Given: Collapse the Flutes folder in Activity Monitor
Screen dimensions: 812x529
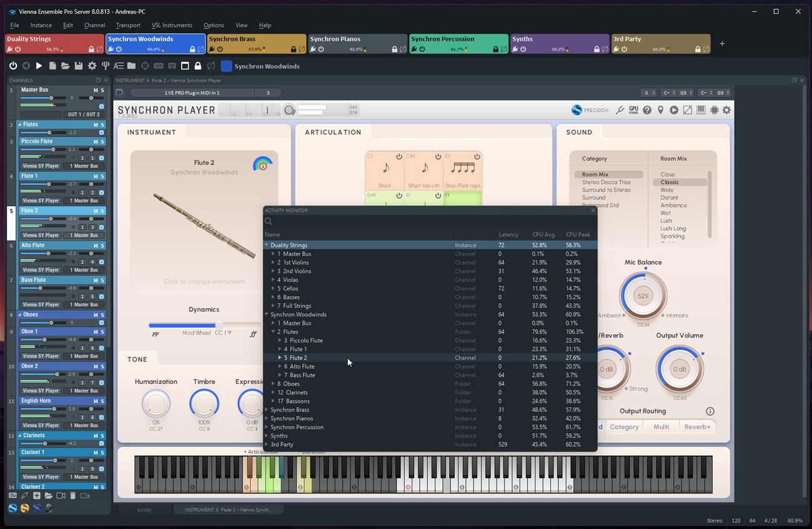Looking at the screenshot, I should pos(273,332).
